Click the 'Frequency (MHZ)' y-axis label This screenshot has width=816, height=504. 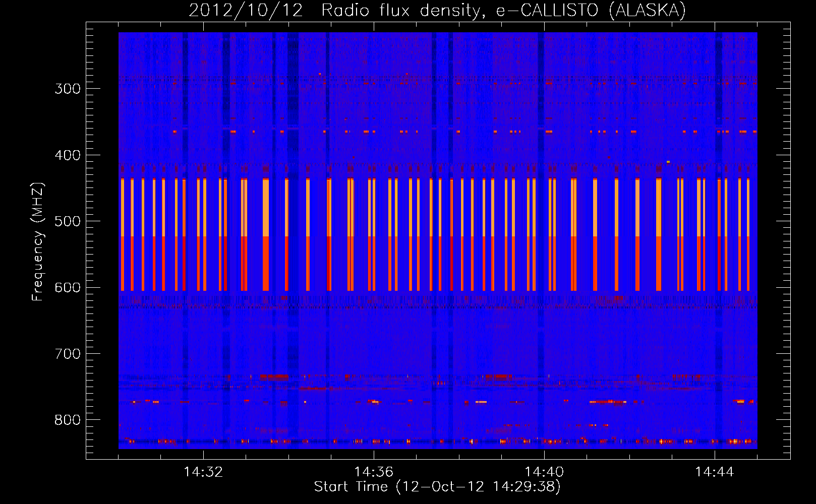coord(38,242)
